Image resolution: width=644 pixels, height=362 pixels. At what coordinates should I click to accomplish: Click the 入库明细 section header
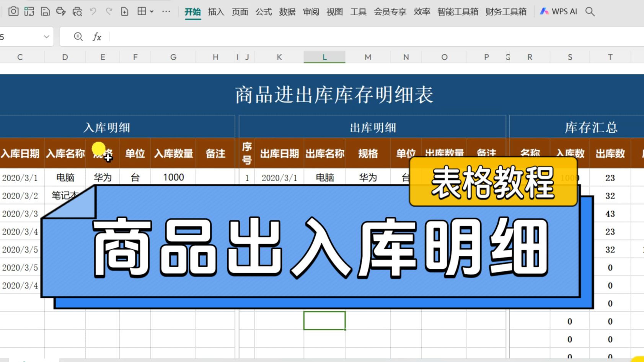click(x=107, y=127)
